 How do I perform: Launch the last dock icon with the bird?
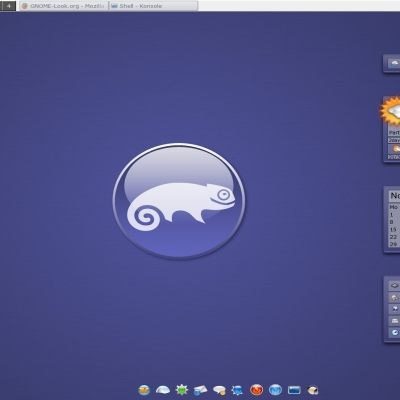point(313,390)
